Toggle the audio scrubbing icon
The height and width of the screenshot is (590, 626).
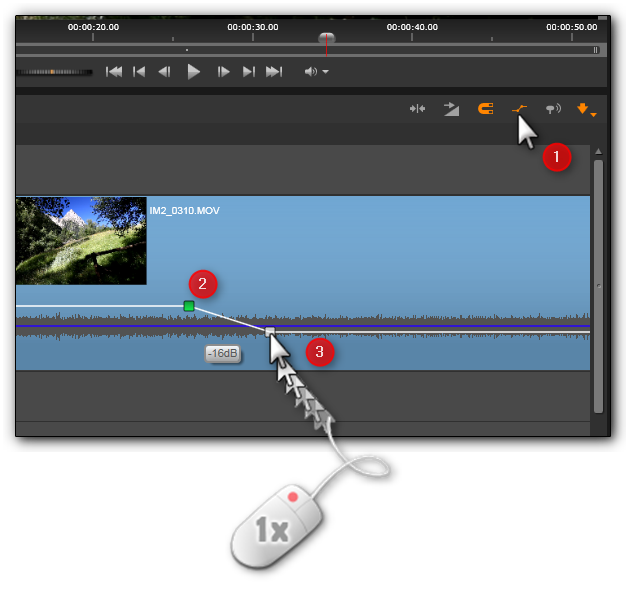click(553, 109)
